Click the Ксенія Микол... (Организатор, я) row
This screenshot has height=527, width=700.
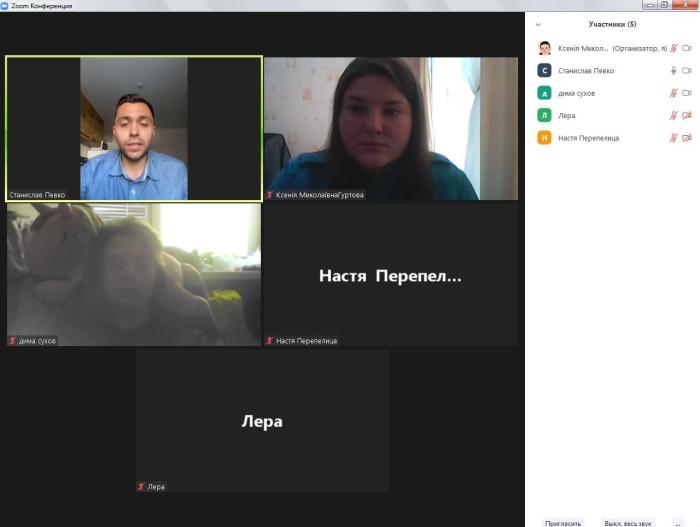pos(614,48)
